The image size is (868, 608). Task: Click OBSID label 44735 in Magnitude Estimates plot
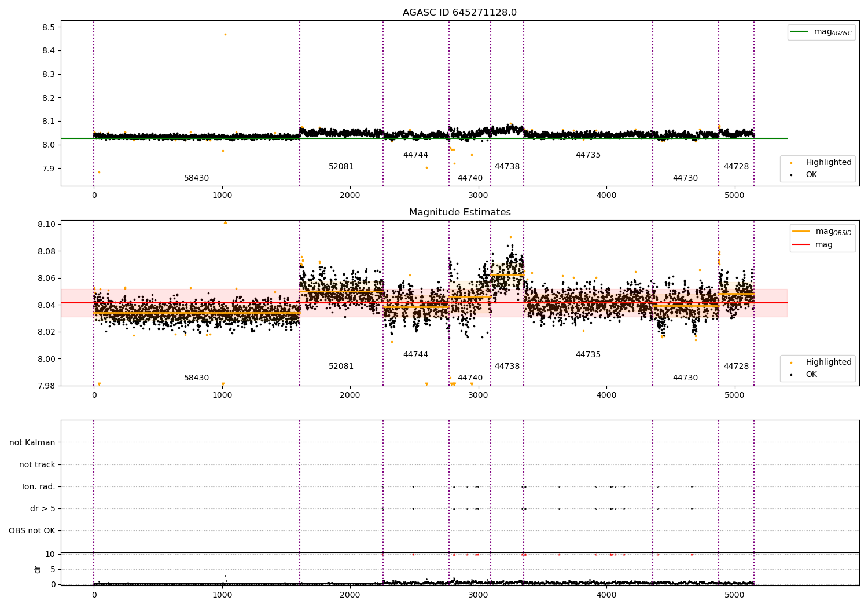coord(588,354)
